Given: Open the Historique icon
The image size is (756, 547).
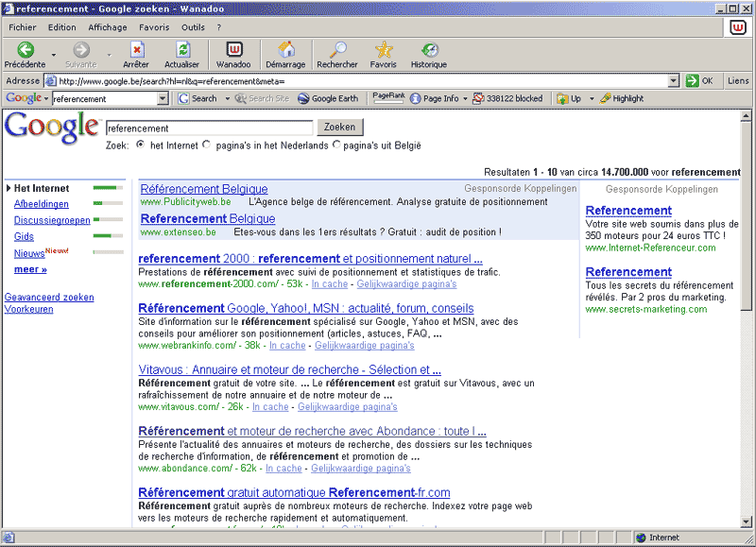Looking at the screenshot, I should tap(429, 50).
